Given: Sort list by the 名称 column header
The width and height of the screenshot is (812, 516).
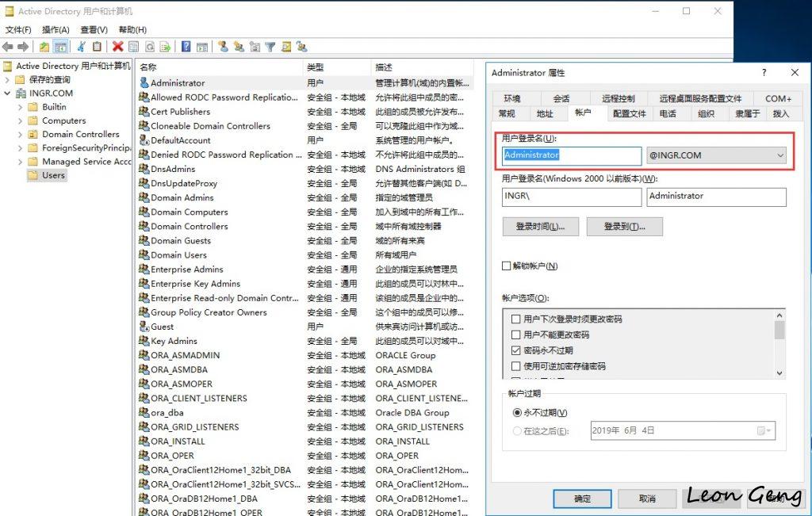Looking at the screenshot, I should coord(220,67).
